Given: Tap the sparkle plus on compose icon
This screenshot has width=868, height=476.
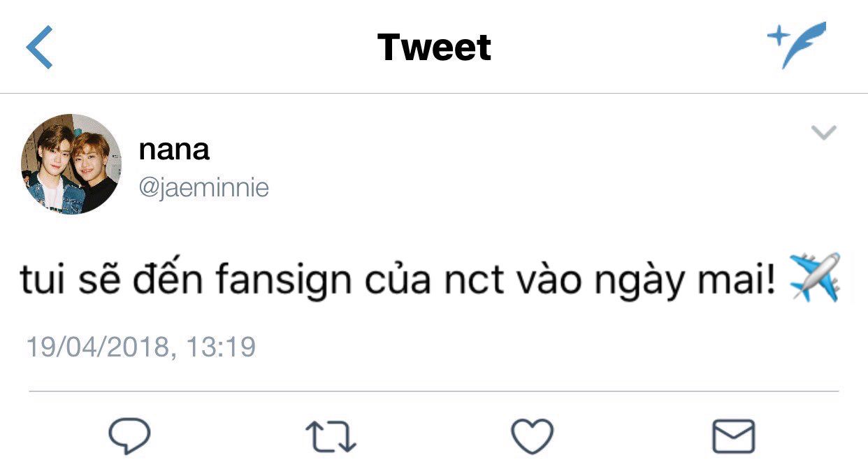Looking at the screenshot, I should click(777, 35).
